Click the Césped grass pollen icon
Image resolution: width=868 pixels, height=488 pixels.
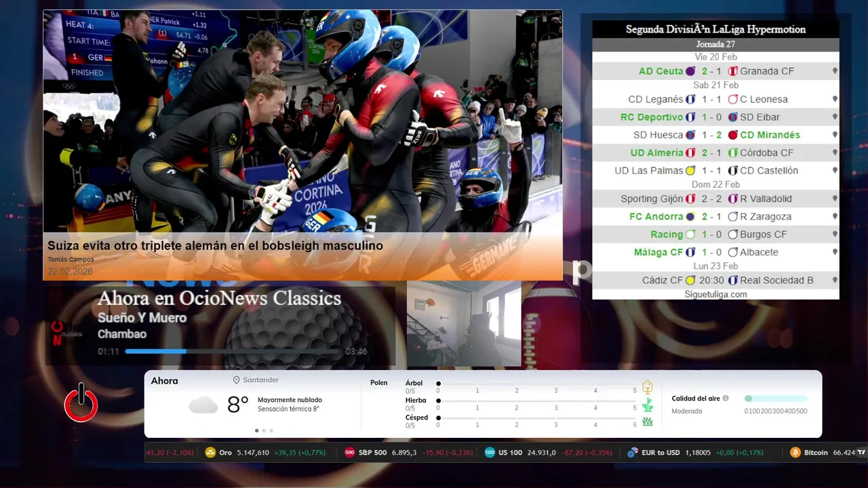coord(648,422)
